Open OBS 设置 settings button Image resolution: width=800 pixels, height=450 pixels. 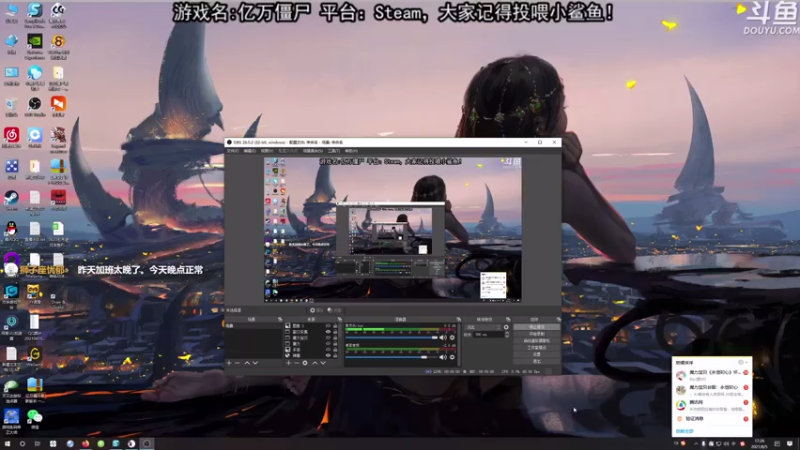(536, 354)
